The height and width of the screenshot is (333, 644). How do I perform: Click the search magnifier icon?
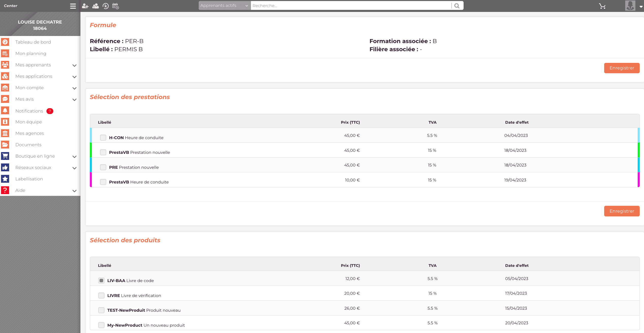click(x=457, y=6)
